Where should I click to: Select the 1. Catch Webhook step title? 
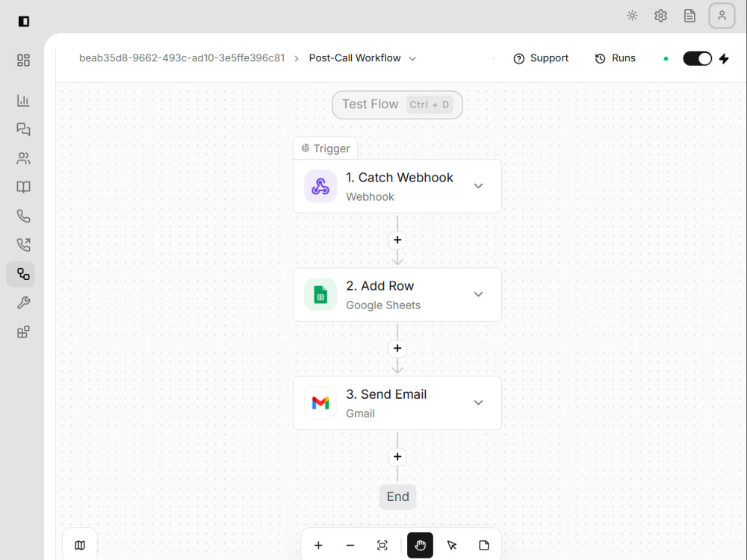(399, 178)
